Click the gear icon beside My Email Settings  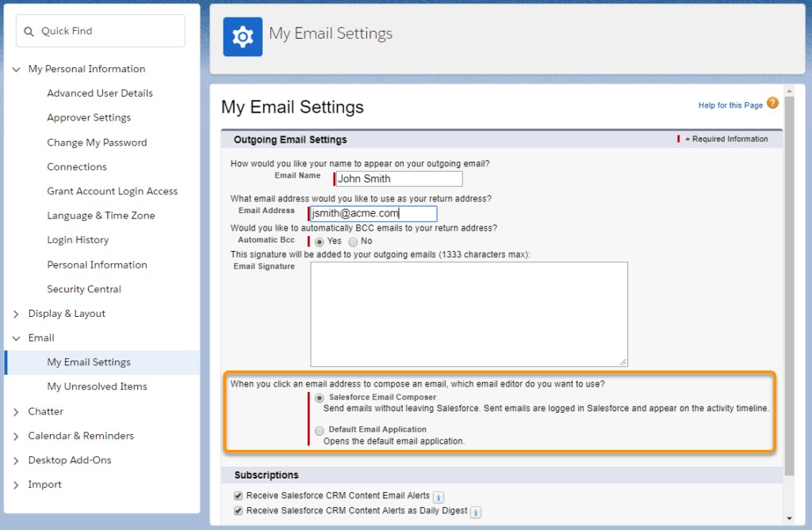pos(243,36)
